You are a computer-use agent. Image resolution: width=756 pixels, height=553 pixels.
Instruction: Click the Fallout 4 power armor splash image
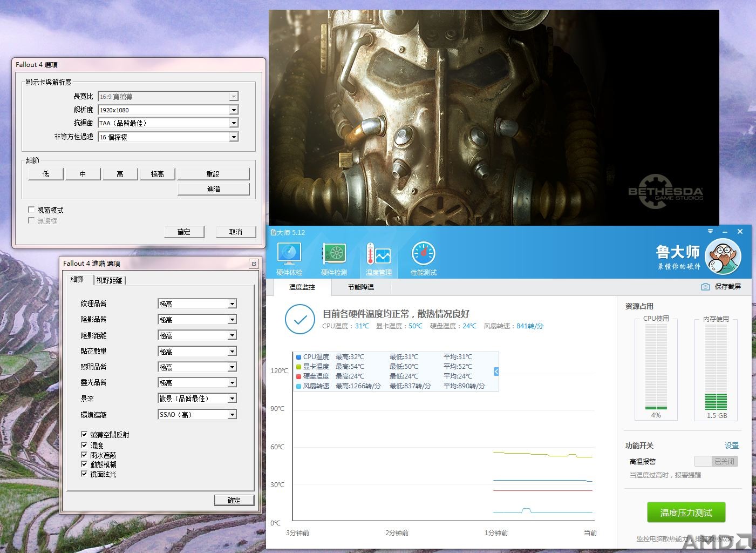tap(494, 117)
